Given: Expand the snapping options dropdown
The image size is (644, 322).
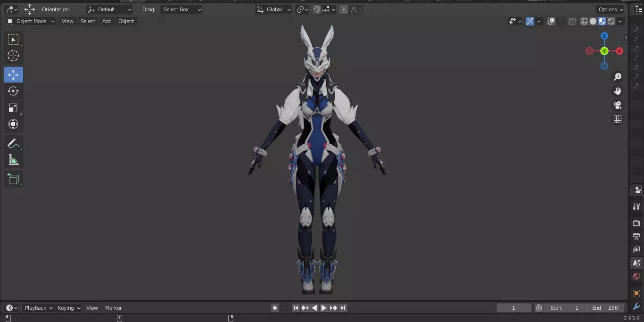Looking at the screenshot, I should tap(330, 9).
